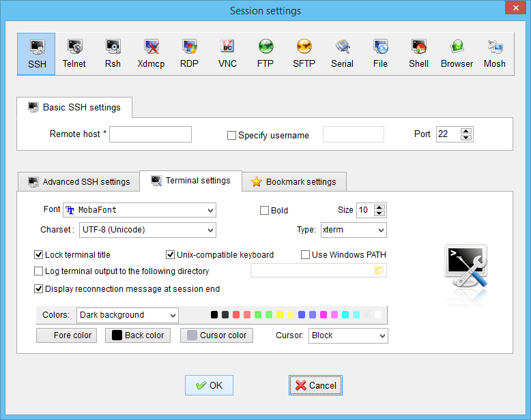531x420 pixels.
Task: Select the Telnet session type
Action: pos(74,54)
